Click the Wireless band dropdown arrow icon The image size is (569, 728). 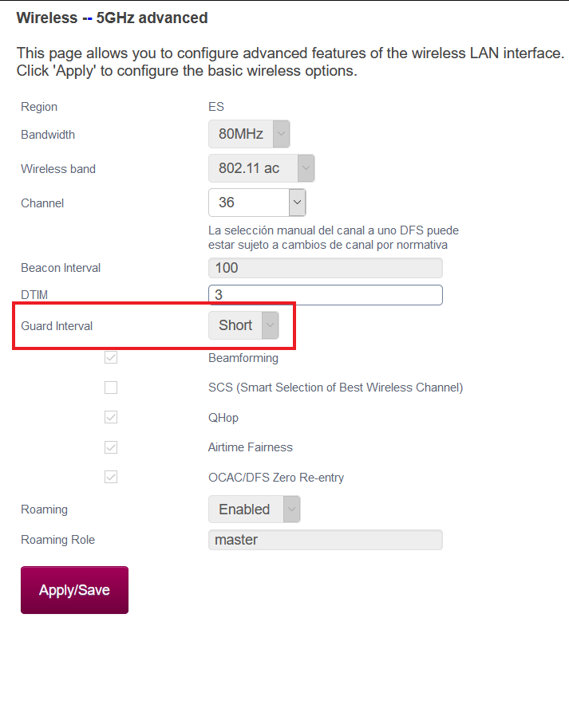click(x=306, y=168)
